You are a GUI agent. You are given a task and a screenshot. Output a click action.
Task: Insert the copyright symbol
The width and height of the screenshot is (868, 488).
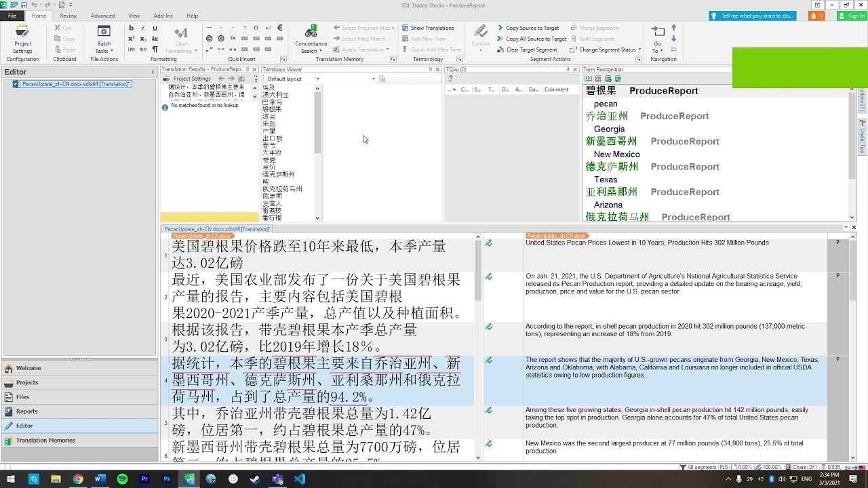pyautogui.click(x=210, y=39)
